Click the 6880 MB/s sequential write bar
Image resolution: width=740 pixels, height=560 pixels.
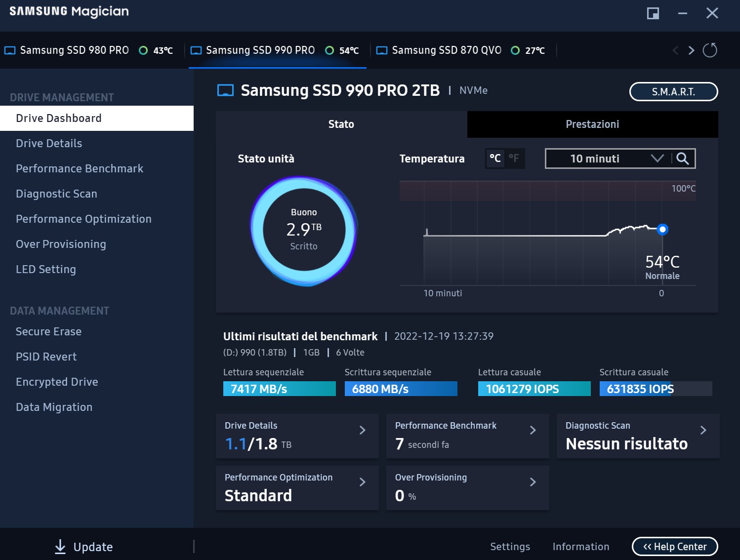(x=401, y=389)
